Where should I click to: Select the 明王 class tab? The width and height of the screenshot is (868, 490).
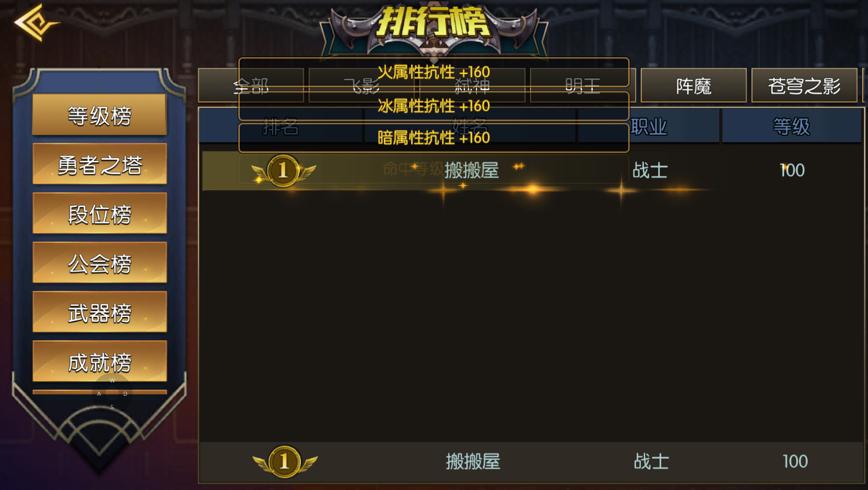point(583,86)
